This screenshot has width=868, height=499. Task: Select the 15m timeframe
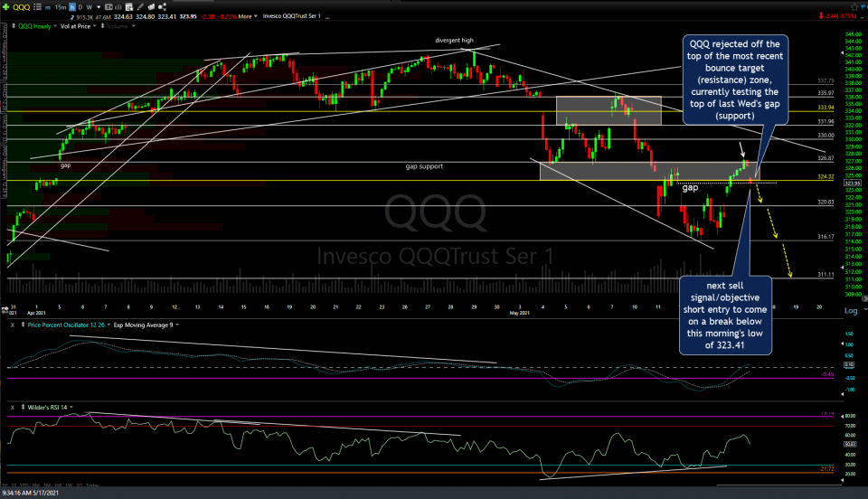click(x=61, y=6)
